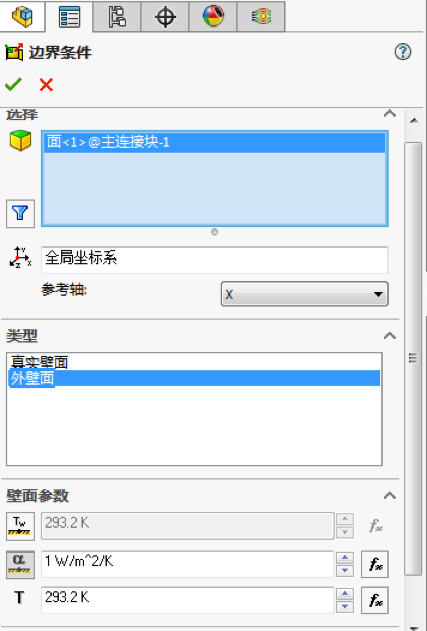Open the Flow Simulation analysis tab
The height and width of the screenshot is (631, 427).
click(261, 16)
